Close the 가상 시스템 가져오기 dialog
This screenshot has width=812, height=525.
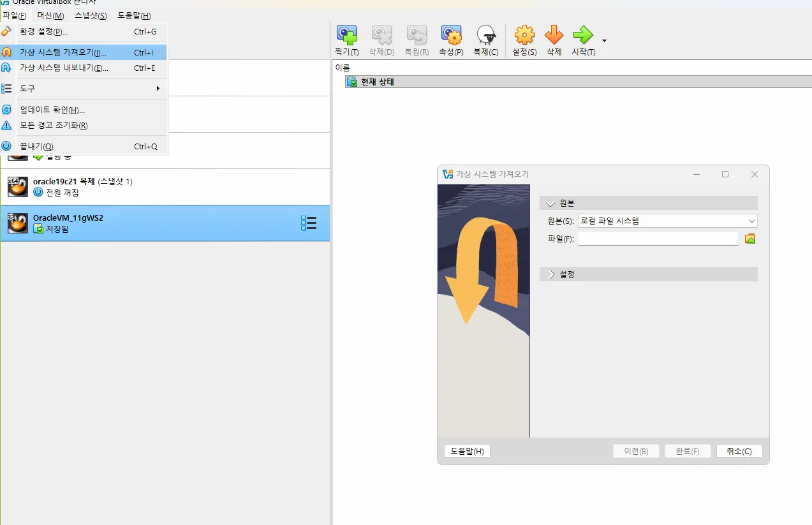pyautogui.click(x=755, y=174)
